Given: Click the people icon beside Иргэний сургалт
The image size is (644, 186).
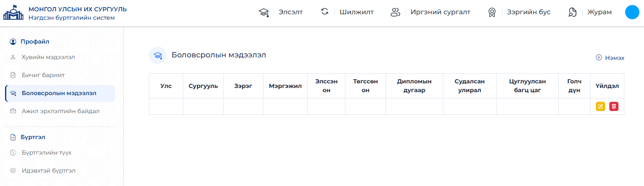Looking at the screenshot, I should pos(395,12).
